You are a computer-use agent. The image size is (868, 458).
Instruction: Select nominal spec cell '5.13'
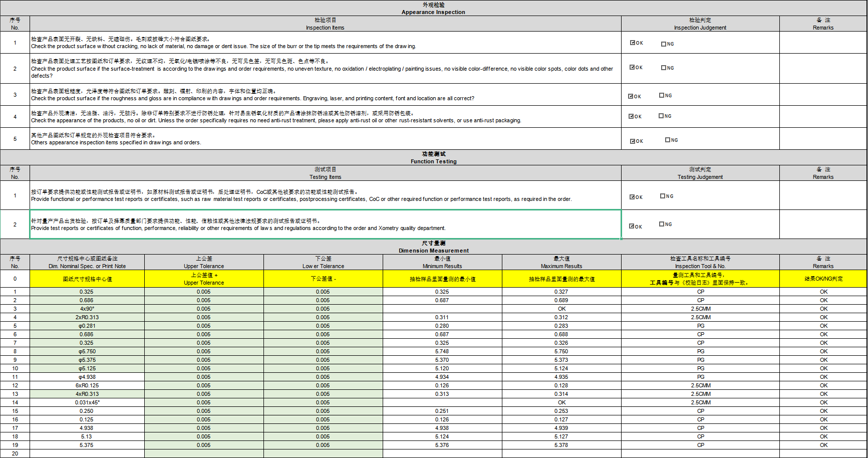click(x=87, y=436)
